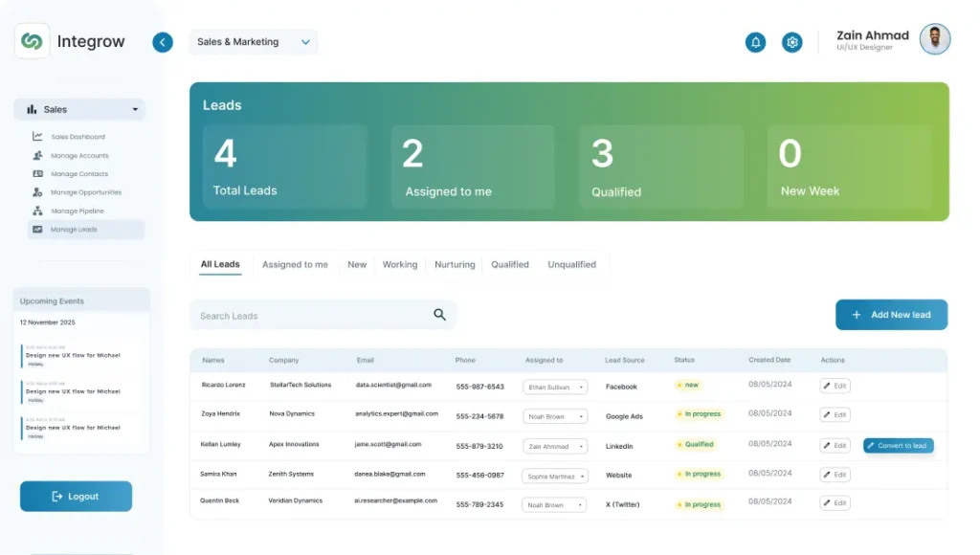
Task: Go to Manage Opportunities in sidebar
Action: tap(85, 192)
